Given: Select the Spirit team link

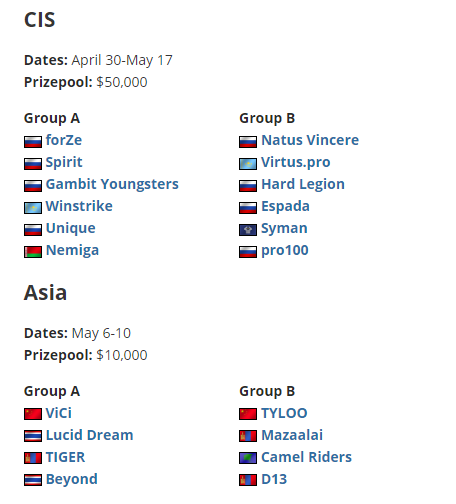Looking at the screenshot, I should (x=64, y=162).
